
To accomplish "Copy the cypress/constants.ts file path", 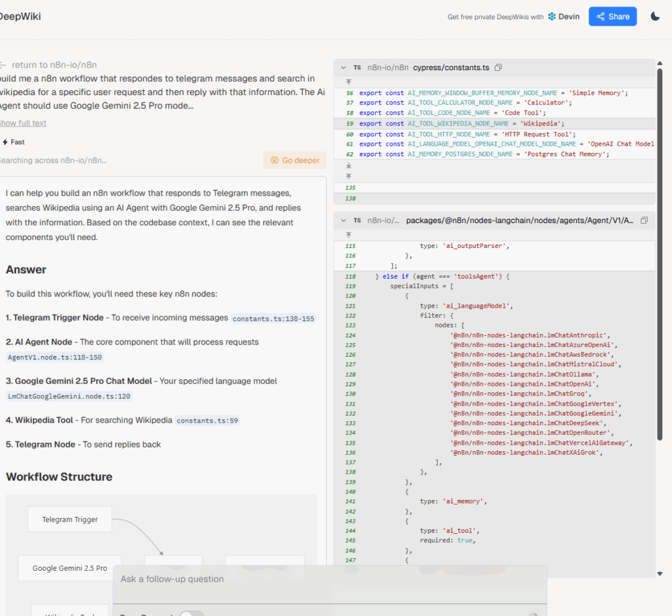I will click(498, 68).
